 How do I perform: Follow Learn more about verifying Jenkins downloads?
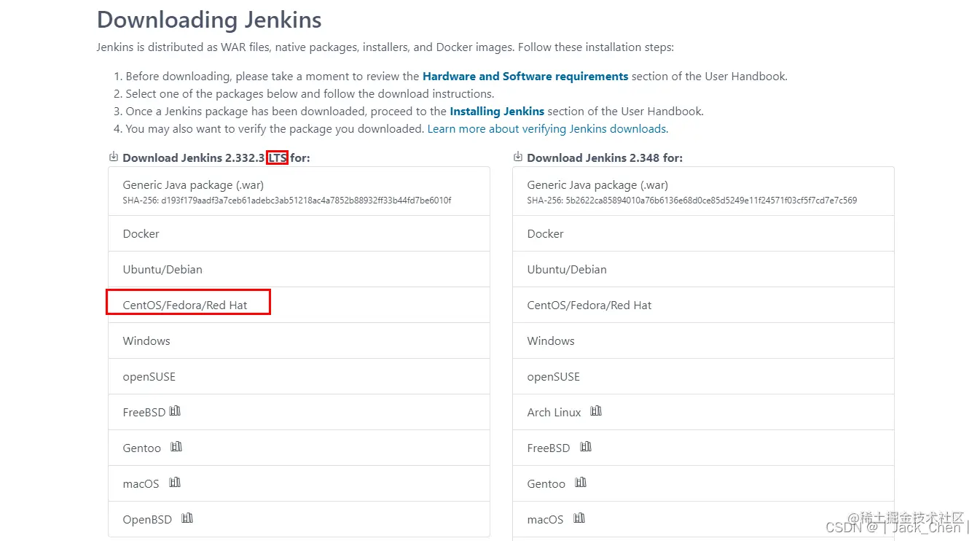[546, 129]
